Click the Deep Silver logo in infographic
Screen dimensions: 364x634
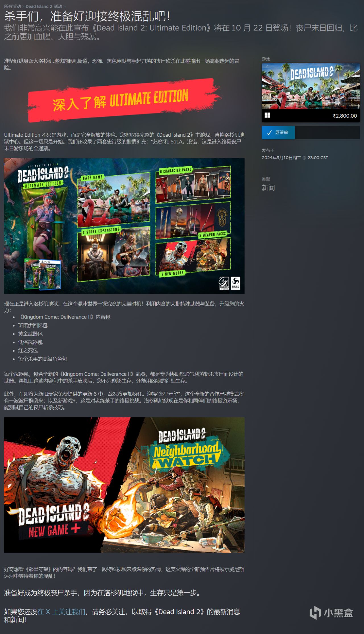[x=235, y=283]
